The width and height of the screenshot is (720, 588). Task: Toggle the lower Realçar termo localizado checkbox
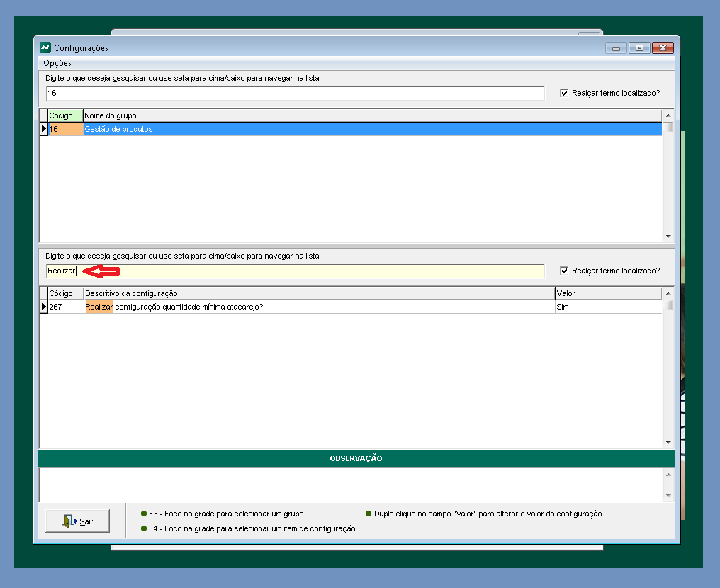pos(564,271)
